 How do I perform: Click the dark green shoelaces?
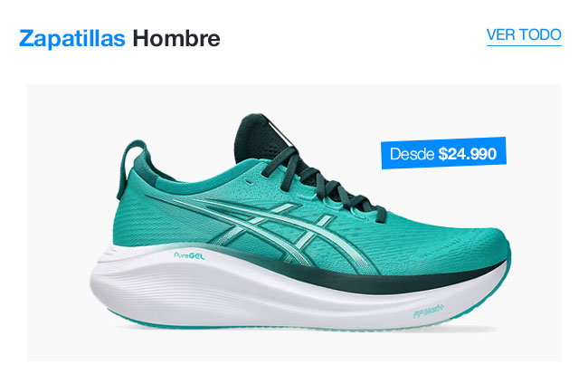[x=323, y=180]
